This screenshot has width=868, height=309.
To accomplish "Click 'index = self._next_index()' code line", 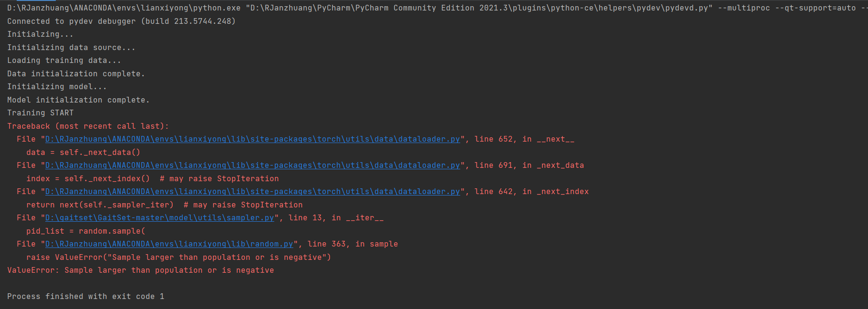I will tap(152, 179).
